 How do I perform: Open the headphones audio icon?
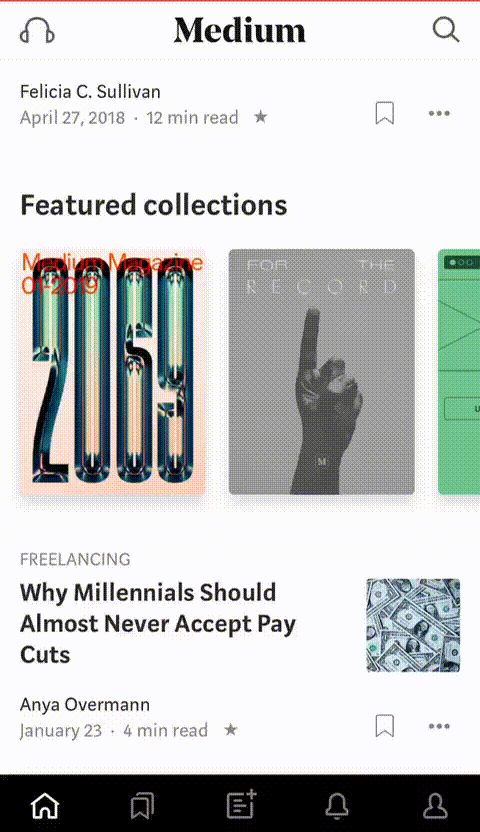click(x=37, y=30)
